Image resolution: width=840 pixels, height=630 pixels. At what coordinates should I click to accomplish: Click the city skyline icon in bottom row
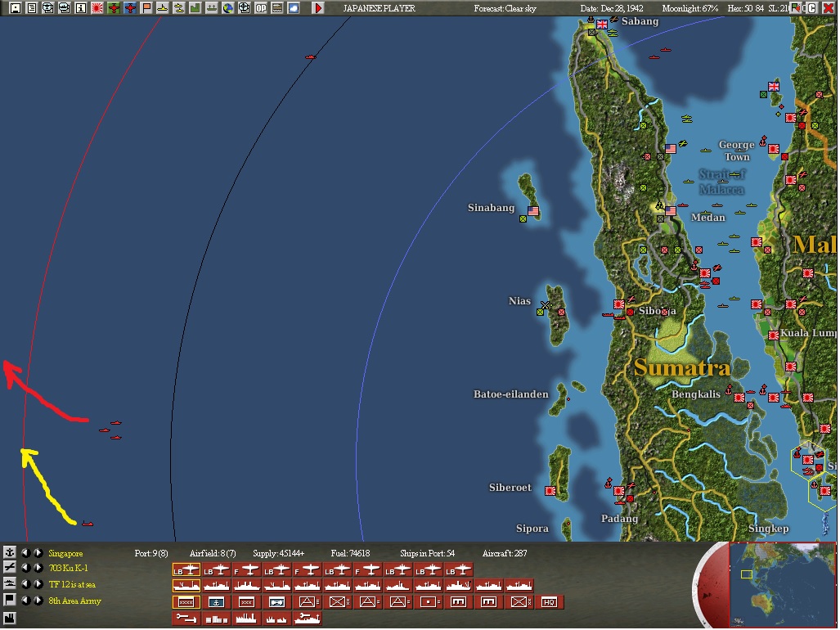216,619
